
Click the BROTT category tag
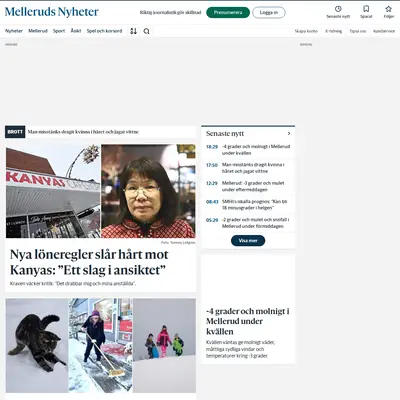[15, 132]
